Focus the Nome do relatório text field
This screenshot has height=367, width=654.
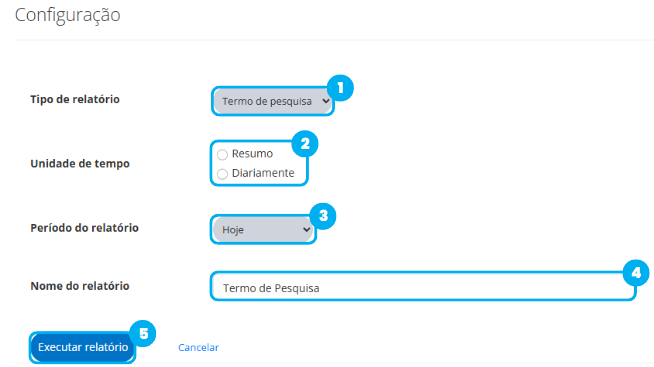coord(423,287)
